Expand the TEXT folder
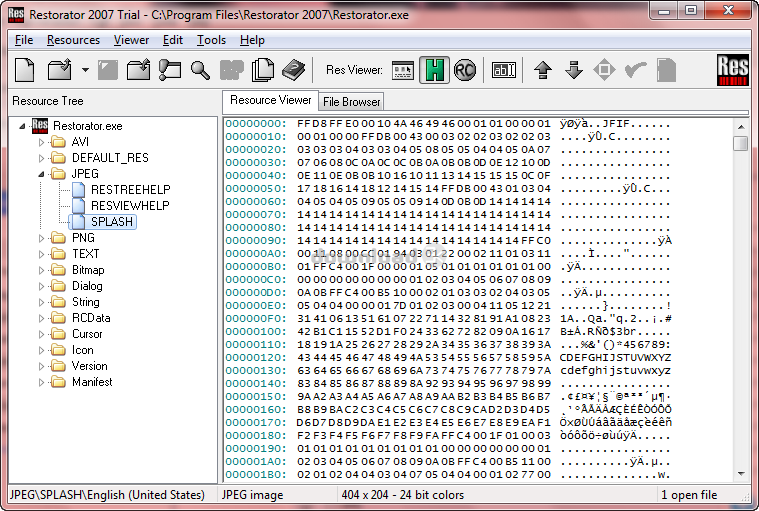The height and width of the screenshot is (511, 759). pyautogui.click(x=41, y=254)
